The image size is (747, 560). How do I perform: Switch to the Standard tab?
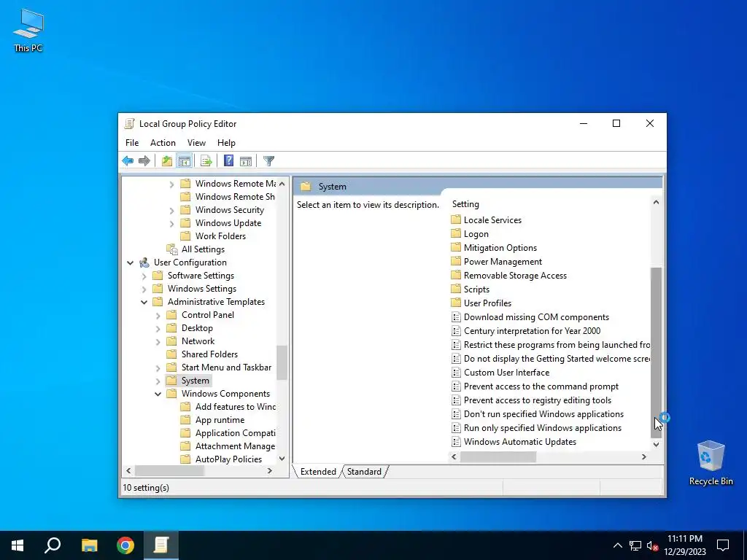[364, 472]
